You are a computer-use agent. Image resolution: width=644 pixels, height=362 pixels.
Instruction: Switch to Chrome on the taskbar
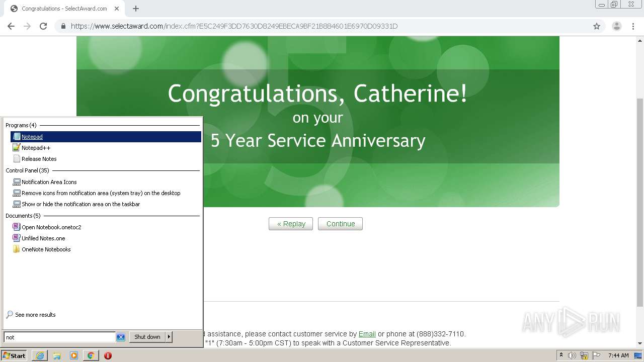(x=91, y=355)
